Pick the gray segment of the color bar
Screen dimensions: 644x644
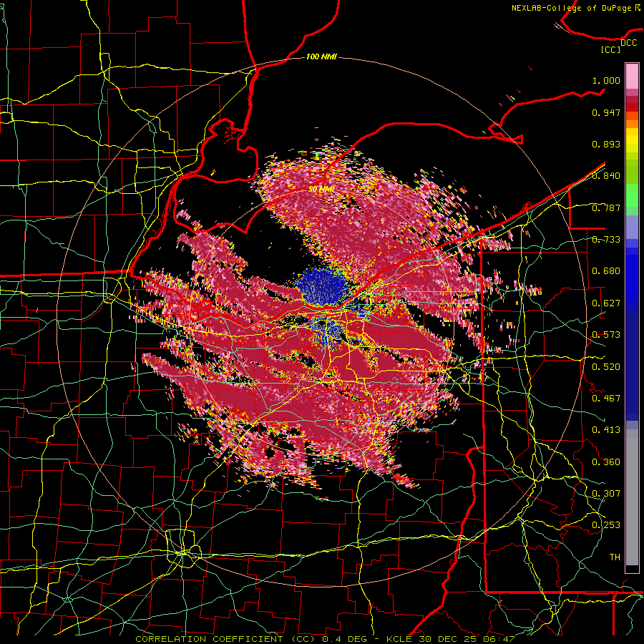pos(632,497)
